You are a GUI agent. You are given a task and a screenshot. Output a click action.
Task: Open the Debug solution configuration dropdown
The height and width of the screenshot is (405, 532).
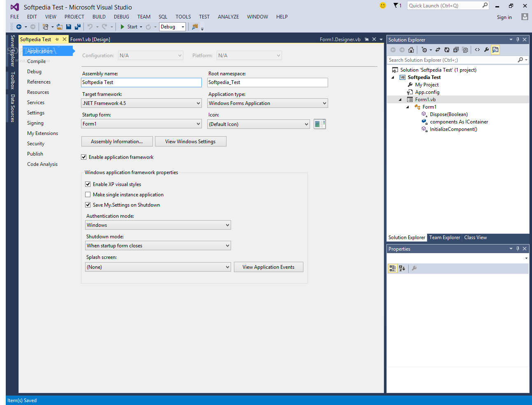(x=173, y=27)
